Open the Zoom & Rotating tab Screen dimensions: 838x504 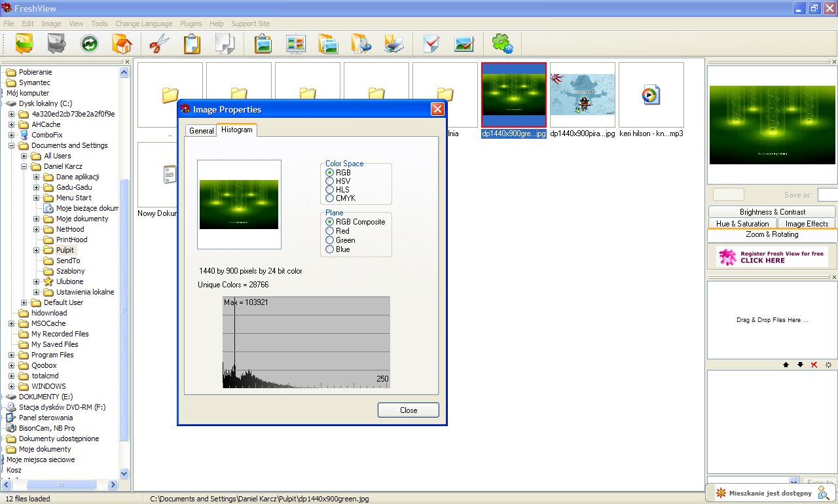tap(772, 234)
